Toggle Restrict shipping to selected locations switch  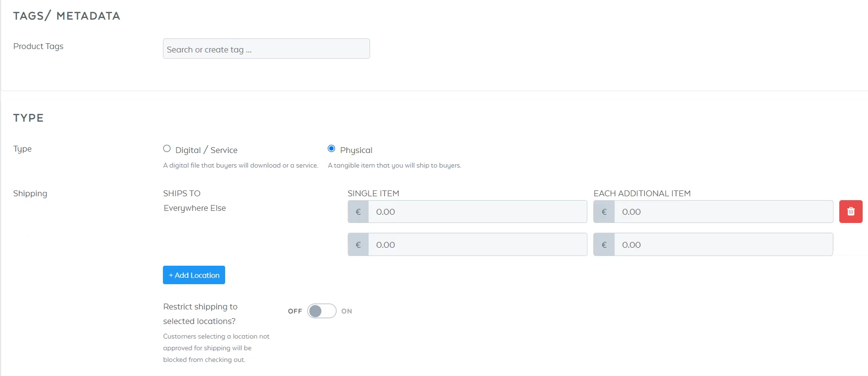[321, 311]
